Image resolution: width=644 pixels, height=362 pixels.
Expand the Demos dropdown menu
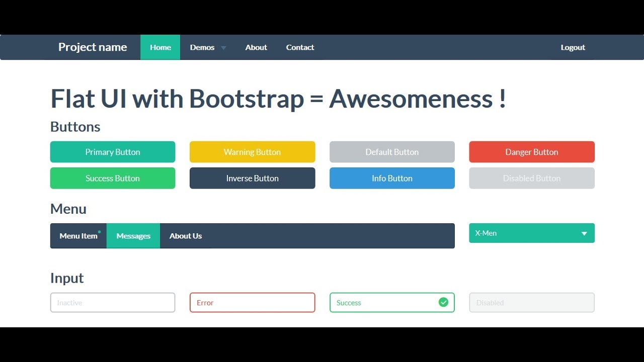point(208,47)
